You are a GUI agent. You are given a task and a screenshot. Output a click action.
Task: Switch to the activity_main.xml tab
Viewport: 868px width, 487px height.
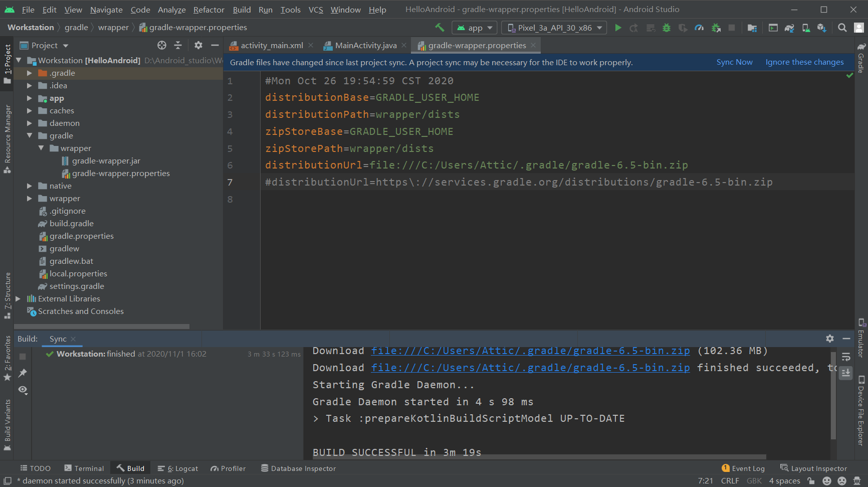[271, 45]
